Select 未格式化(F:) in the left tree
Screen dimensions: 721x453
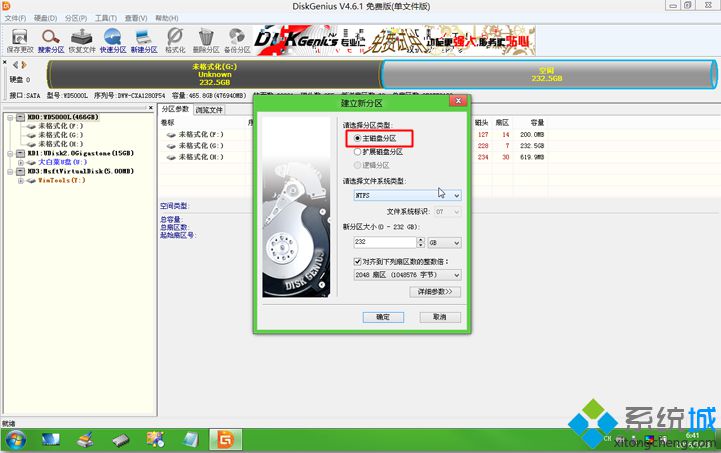[60, 126]
